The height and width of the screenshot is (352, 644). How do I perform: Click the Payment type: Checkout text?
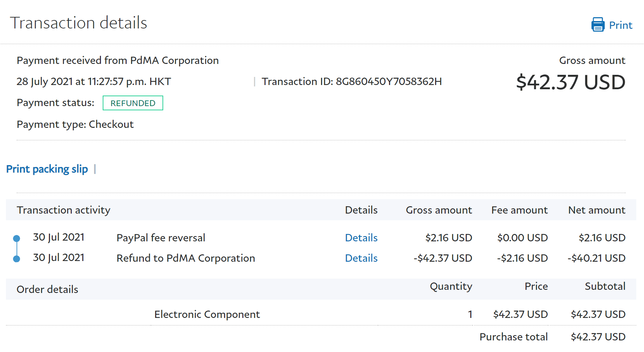pos(75,124)
